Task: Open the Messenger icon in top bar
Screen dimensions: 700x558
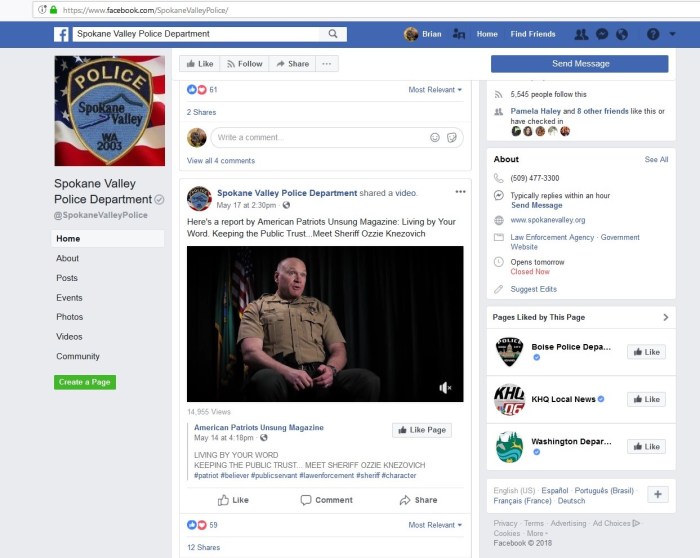Action: click(x=602, y=34)
